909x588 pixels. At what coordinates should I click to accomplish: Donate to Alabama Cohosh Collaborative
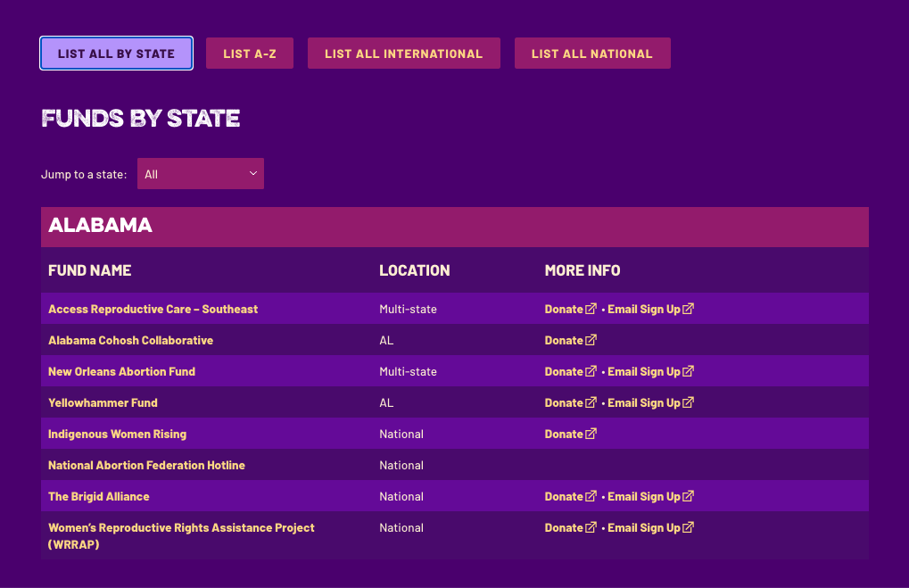click(570, 340)
